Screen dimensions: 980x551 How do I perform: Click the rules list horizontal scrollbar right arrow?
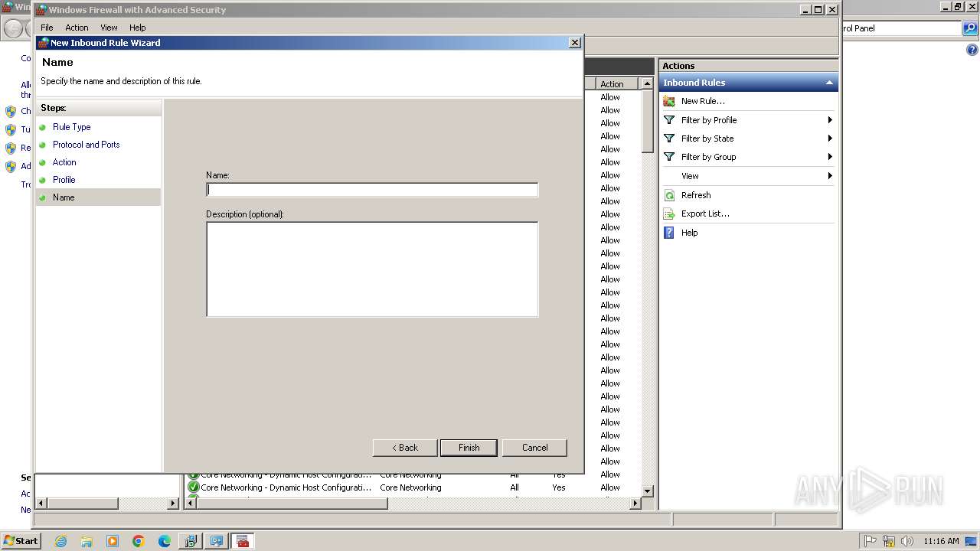pos(635,503)
